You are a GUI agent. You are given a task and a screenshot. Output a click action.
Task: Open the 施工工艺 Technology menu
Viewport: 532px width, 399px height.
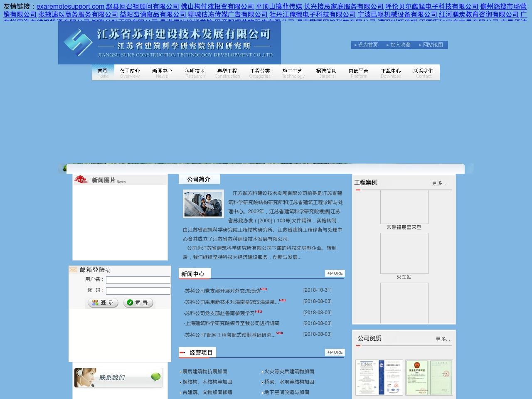pos(293,73)
